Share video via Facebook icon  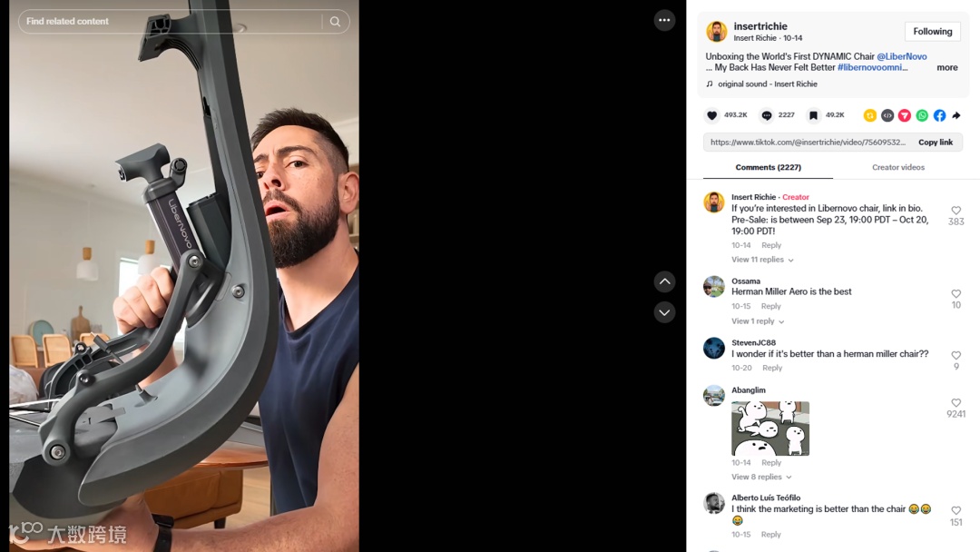(939, 115)
